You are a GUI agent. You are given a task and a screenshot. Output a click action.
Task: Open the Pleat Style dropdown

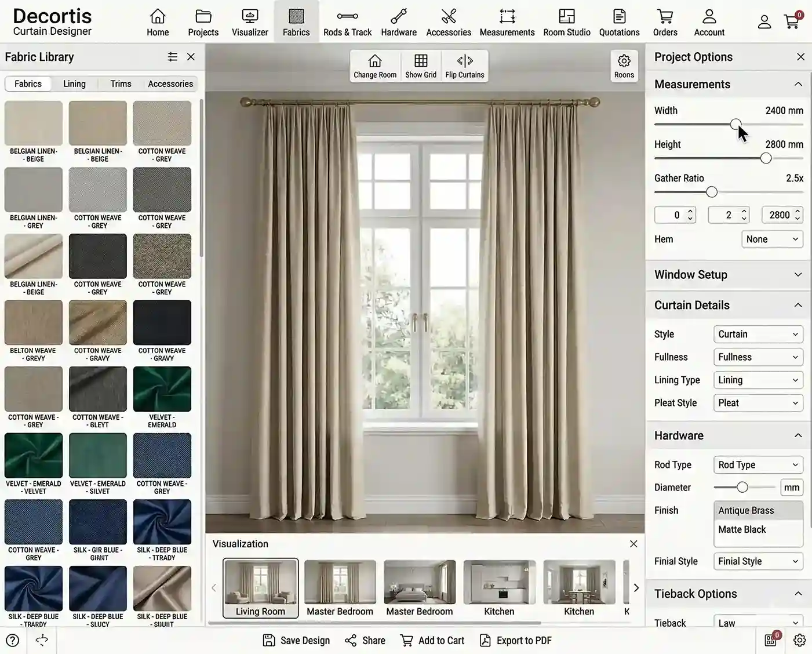coord(758,402)
